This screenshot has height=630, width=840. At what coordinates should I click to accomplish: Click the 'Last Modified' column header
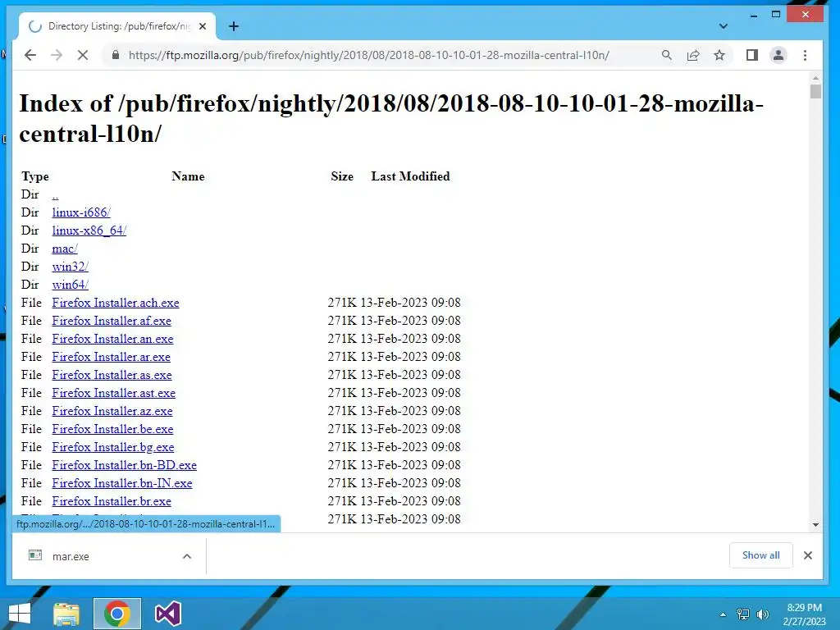[x=410, y=176]
